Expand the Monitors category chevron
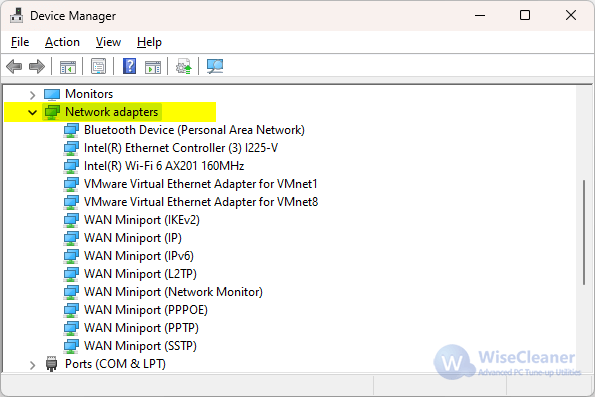This screenshot has width=595, height=397. tap(33, 95)
